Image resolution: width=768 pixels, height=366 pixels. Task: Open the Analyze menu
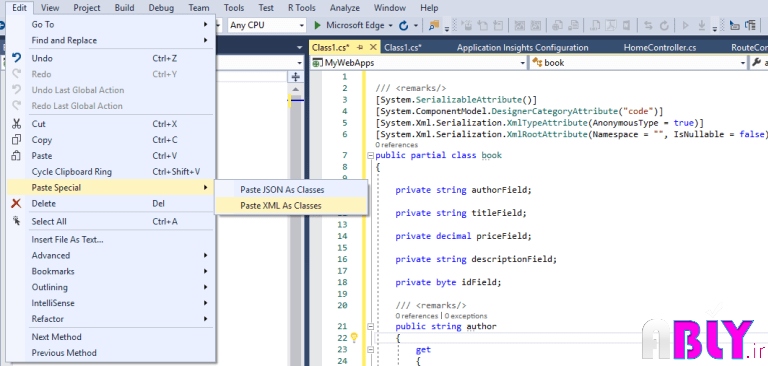click(344, 8)
